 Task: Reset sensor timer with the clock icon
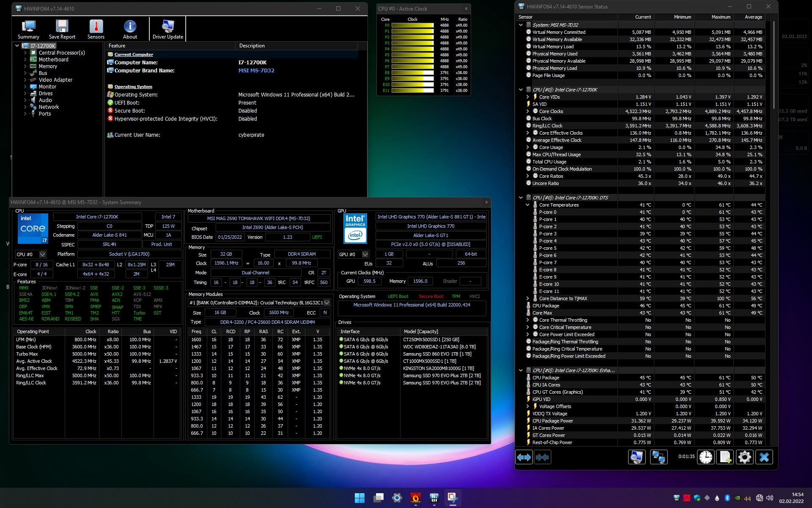(x=705, y=457)
